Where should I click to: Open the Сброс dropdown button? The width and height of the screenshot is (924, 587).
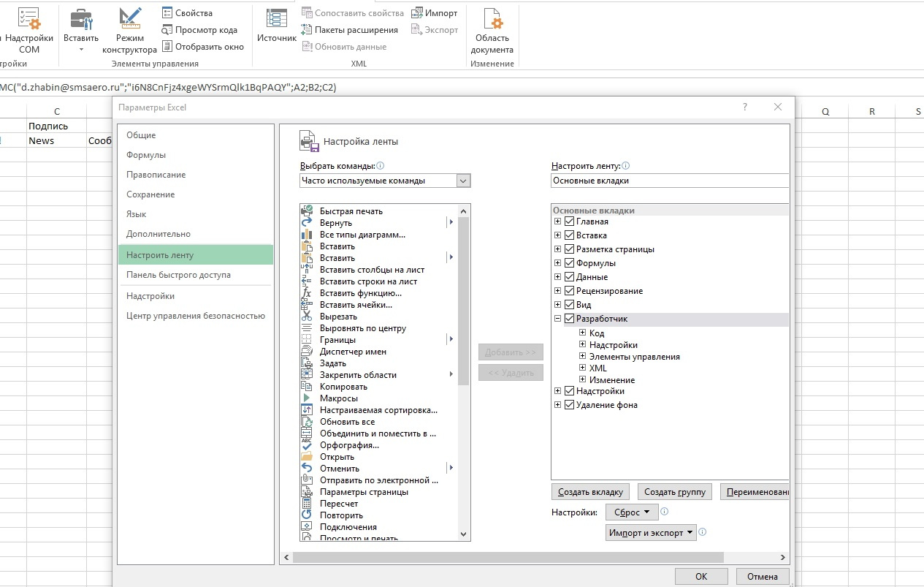pos(632,512)
